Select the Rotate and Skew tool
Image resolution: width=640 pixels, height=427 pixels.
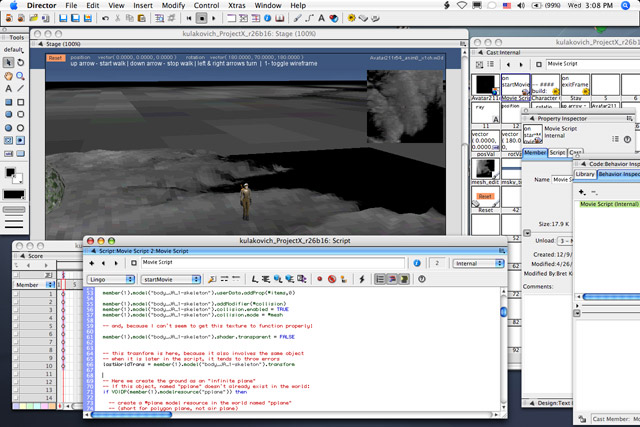tap(20, 62)
